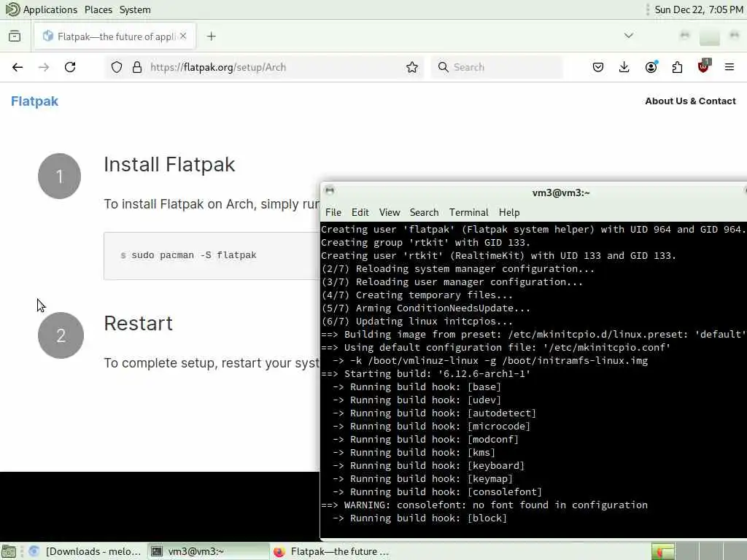The image size is (747, 560).
Task: Open the Firefox hamburger menu
Action: pyautogui.click(x=729, y=67)
